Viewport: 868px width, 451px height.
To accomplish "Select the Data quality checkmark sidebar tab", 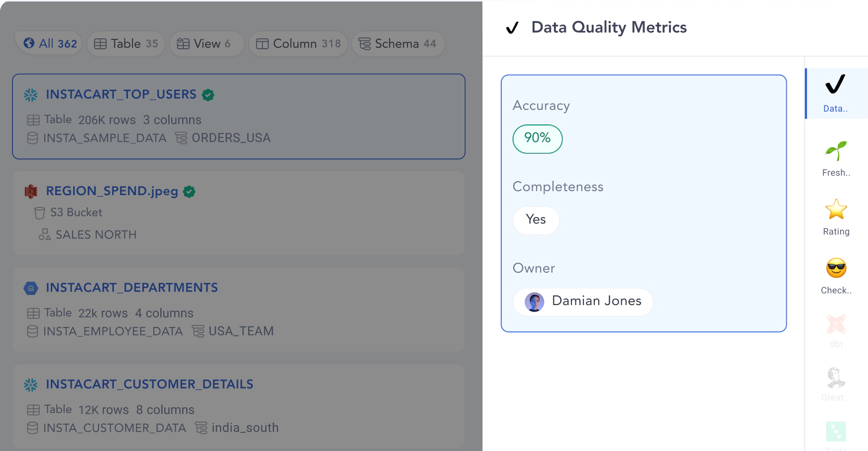I will 836,94.
